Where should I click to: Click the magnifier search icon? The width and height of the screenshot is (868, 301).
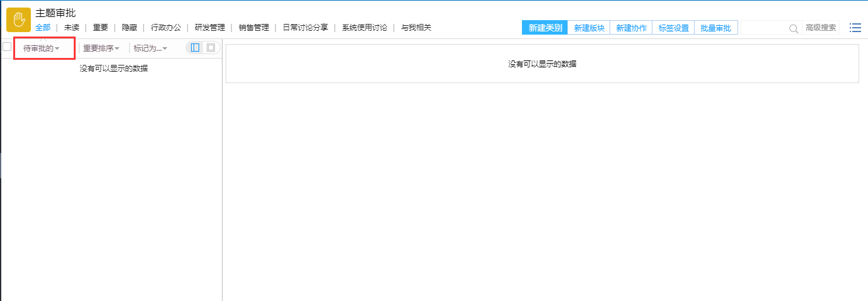(x=794, y=28)
